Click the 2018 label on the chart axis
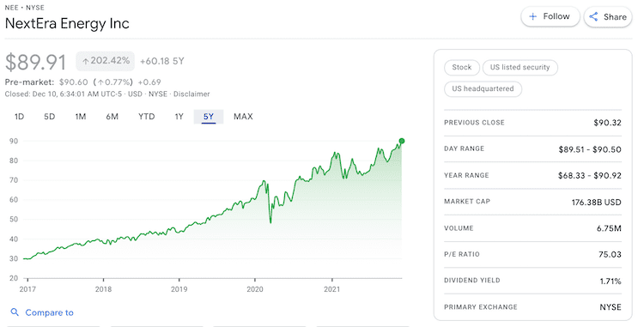Screen dimensions: 644x327 (x=103, y=289)
